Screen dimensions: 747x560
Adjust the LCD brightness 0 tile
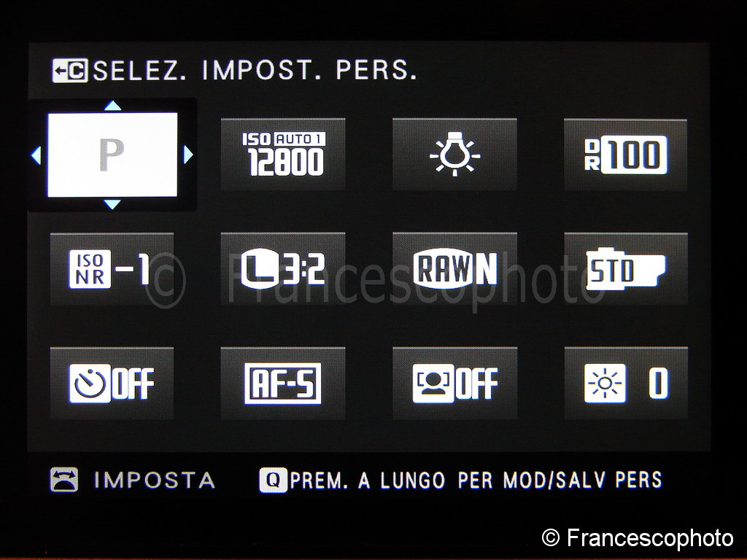point(625,384)
